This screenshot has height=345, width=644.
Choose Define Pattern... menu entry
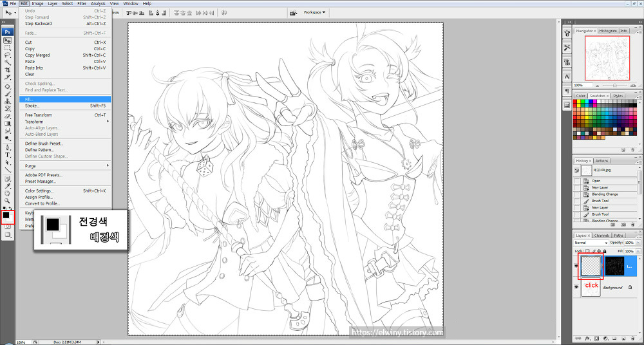65,150
